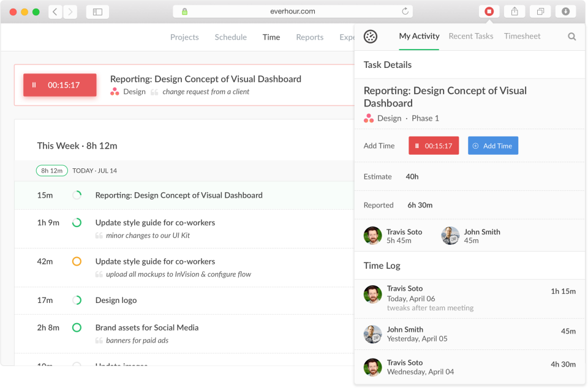Click the 'This Week · 8h 12m' heading

pos(77,146)
